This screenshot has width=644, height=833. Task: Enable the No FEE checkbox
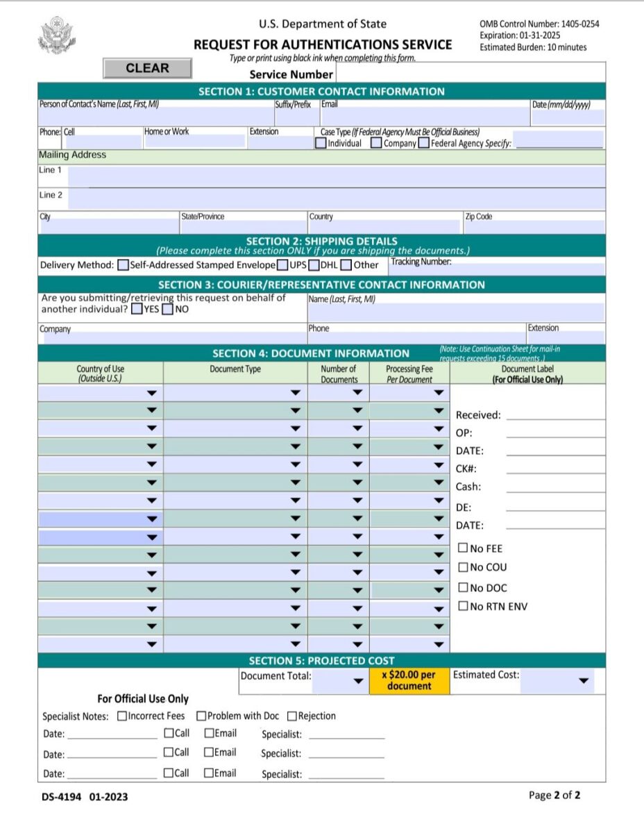463,548
